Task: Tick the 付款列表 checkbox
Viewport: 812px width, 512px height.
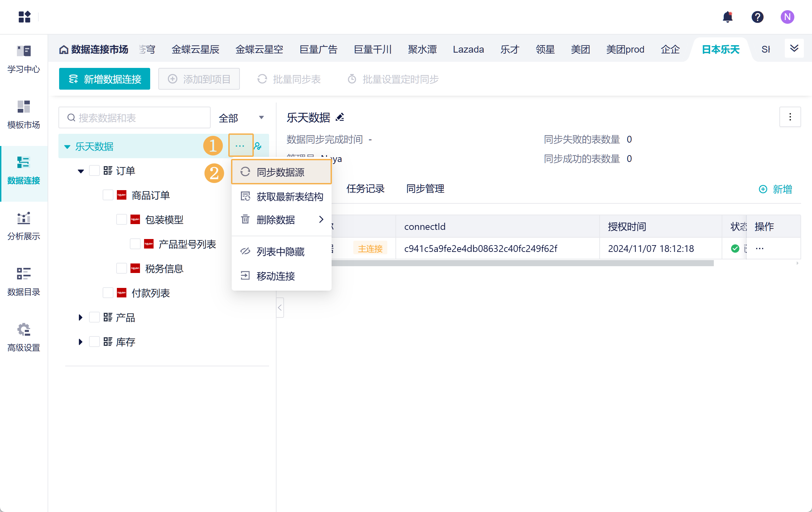Action: point(108,293)
